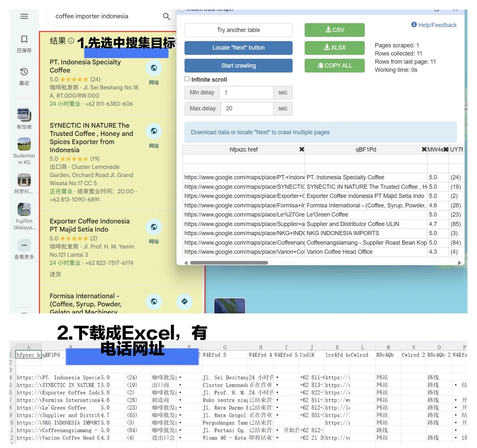Screen dimensions: 477x448
Task: Open website icon for PT. Indonesia Specialty Coffee
Action: click(x=154, y=68)
